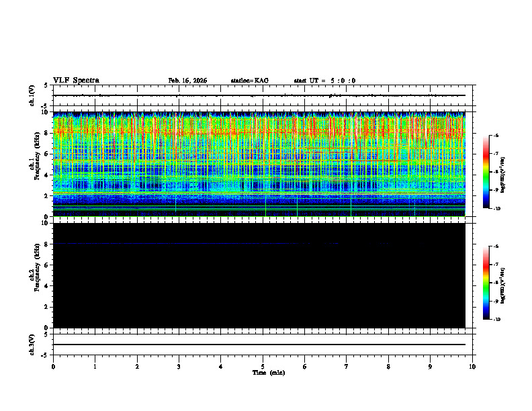Click the "0" tick on the time axis
532x411 pixels.
coord(53,367)
